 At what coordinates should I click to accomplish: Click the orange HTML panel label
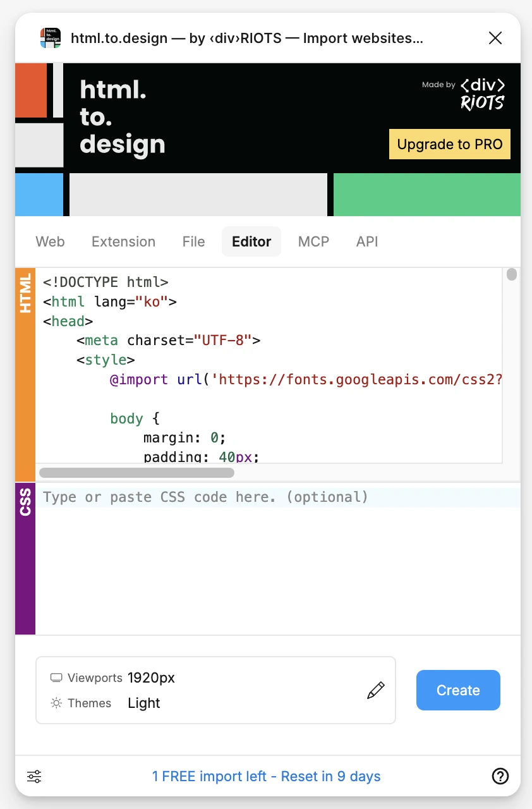[25, 374]
